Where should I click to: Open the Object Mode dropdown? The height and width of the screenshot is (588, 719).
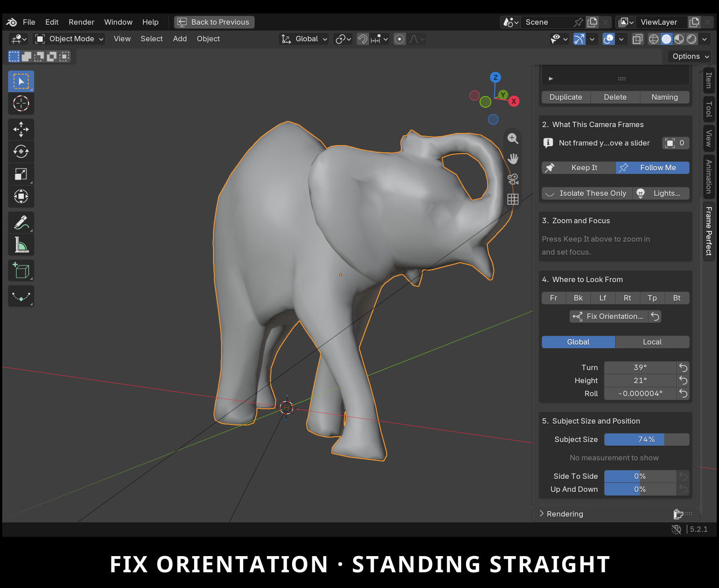[x=70, y=39]
